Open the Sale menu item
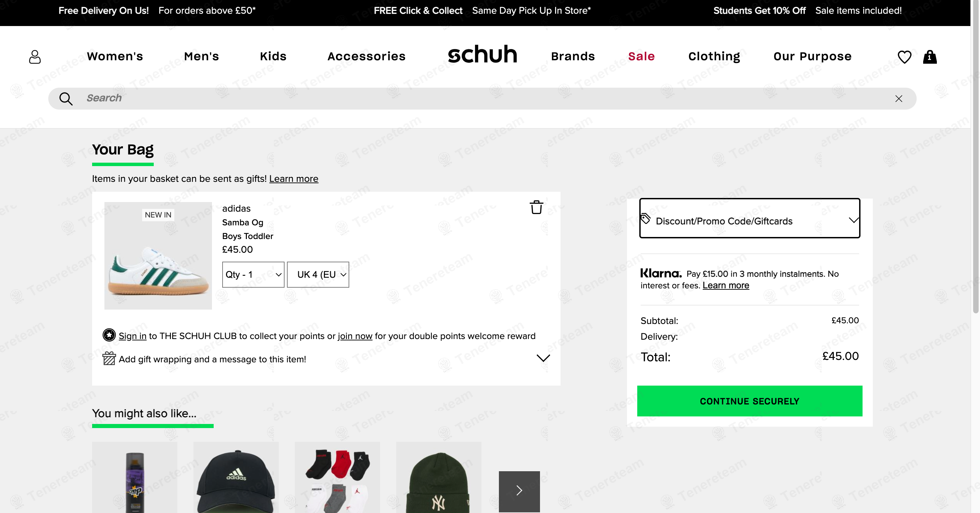Viewport: 980px width, 513px height. pos(641,56)
